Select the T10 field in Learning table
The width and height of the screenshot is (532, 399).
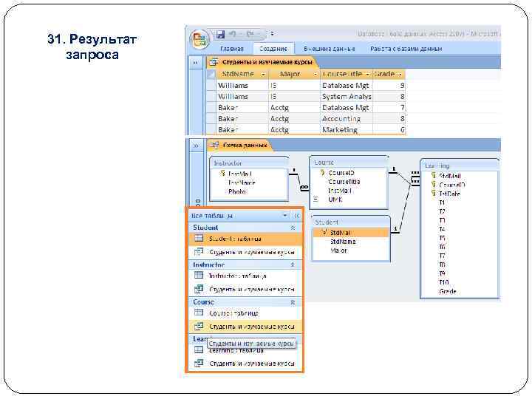pyautogui.click(x=444, y=282)
